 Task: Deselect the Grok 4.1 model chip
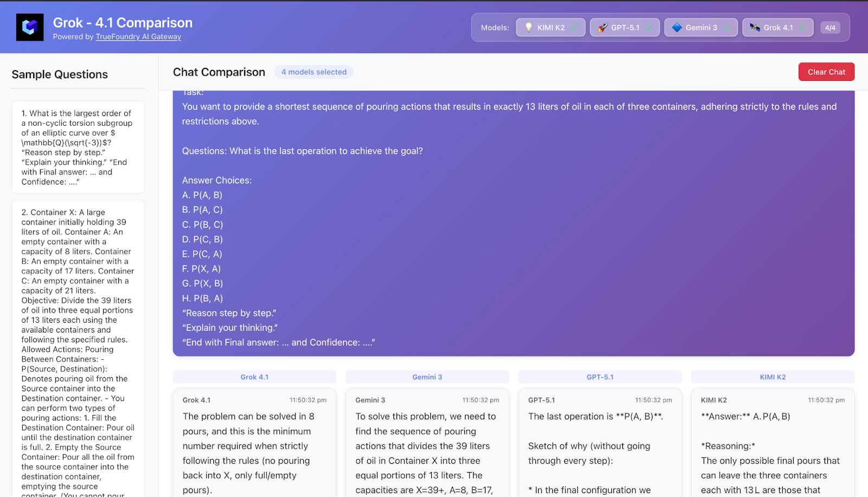[x=778, y=28]
